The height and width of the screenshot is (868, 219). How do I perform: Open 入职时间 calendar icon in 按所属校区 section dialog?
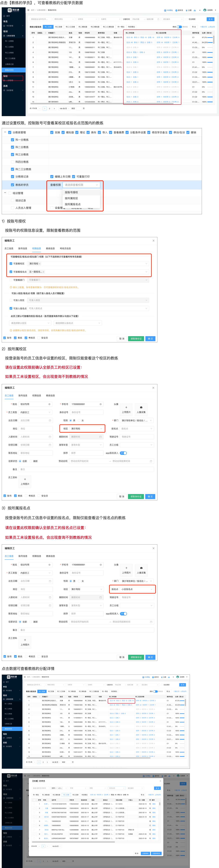click(x=50, y=437)
